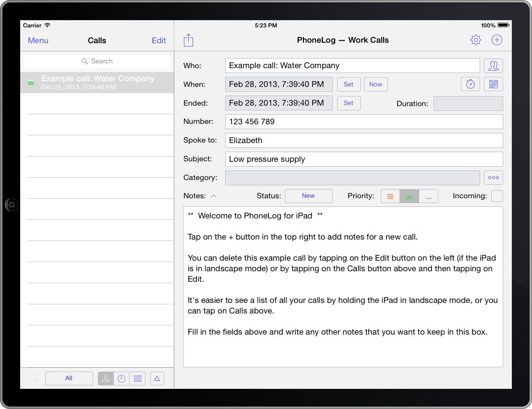This screenshot has height=409, width=532.
Task: Open category list with ellipsis button
Action: tap(493, 178)
